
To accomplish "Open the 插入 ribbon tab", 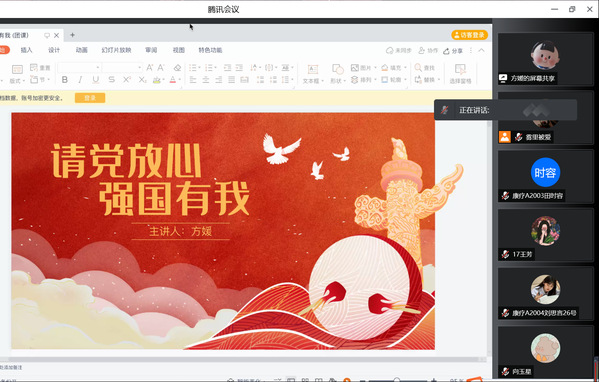I will click(26, 50).
